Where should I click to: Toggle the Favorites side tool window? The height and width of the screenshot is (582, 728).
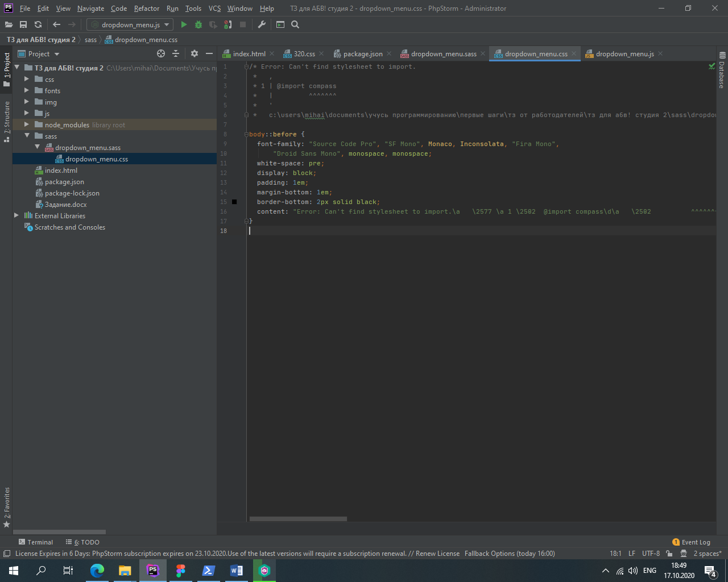point(6,507)
